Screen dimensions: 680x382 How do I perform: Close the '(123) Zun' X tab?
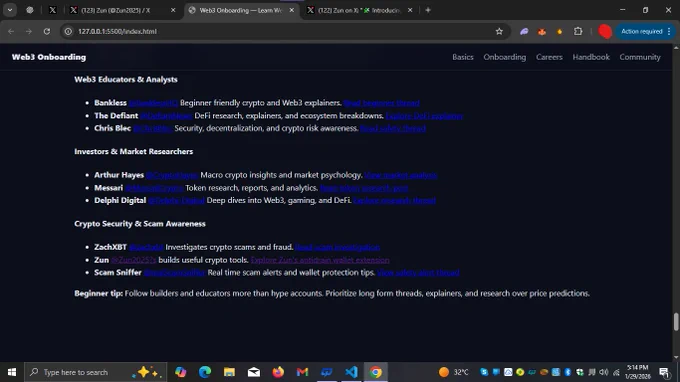pyautogui.click(x=173, y=10)
